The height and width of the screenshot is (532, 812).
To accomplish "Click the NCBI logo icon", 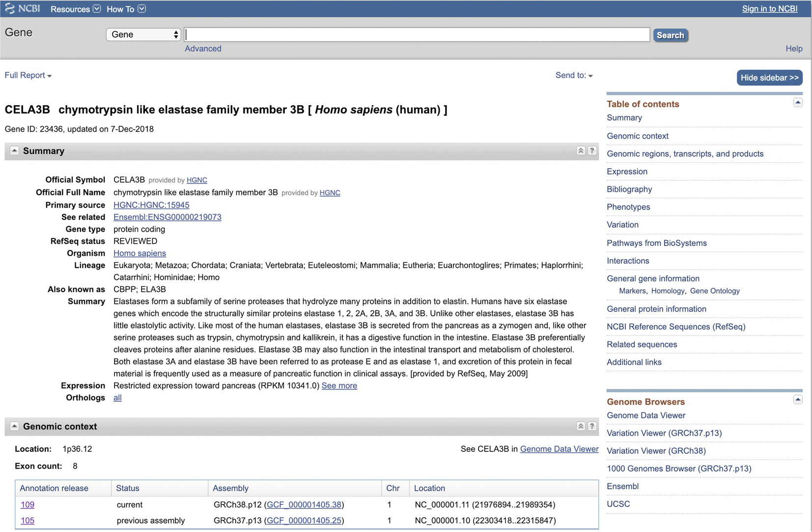I will coord(23,8).
